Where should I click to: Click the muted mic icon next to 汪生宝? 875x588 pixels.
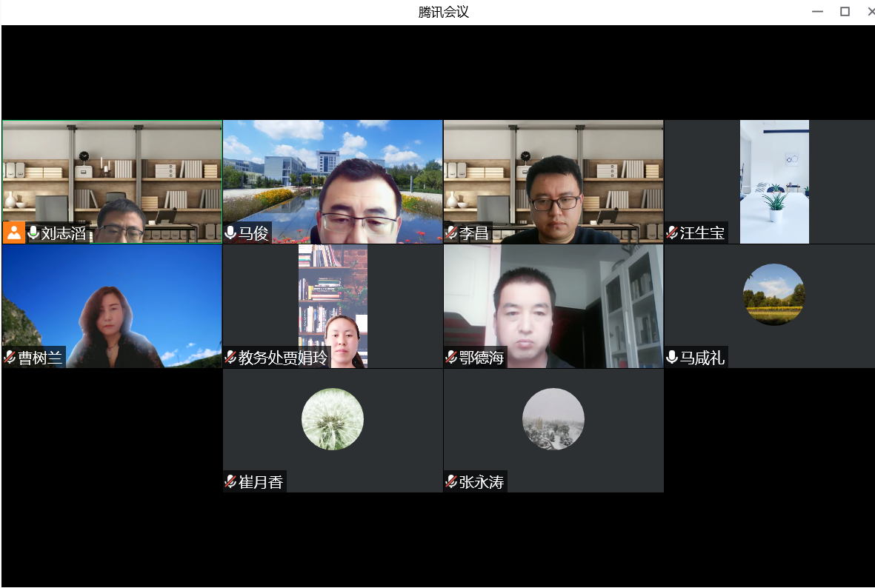point(672,233)
